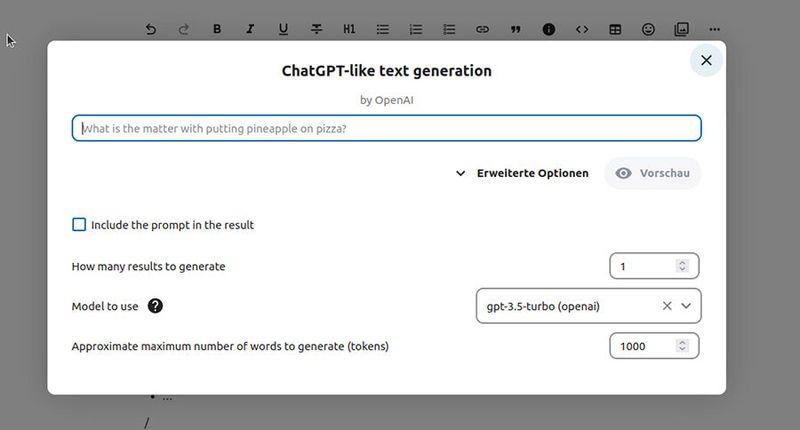Insert a code block
The image size is (800, 430).
(582, 29)
